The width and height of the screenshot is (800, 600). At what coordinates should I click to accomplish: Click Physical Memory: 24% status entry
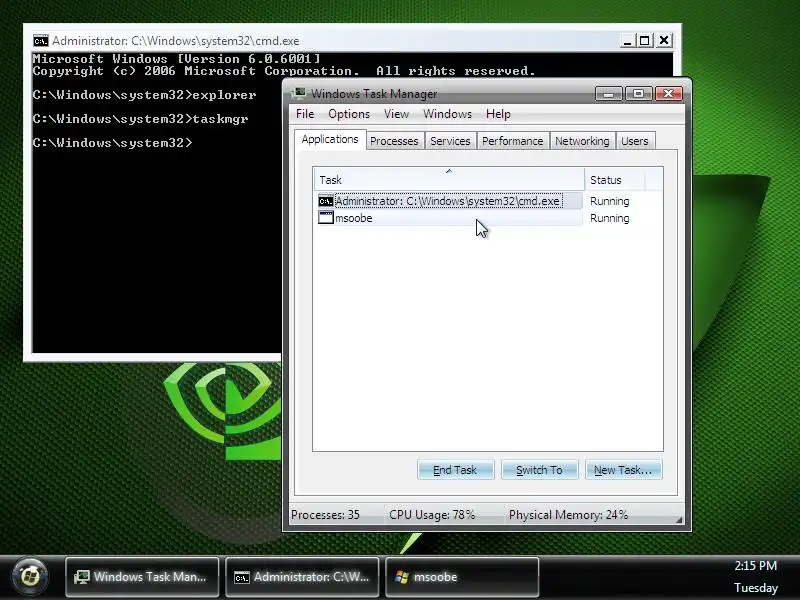(x=568, y=515)
